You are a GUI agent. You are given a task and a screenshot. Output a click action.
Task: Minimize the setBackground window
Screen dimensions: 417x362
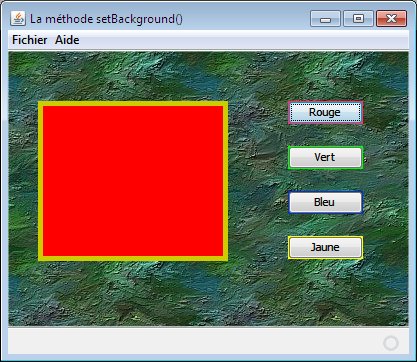(325, 19)
